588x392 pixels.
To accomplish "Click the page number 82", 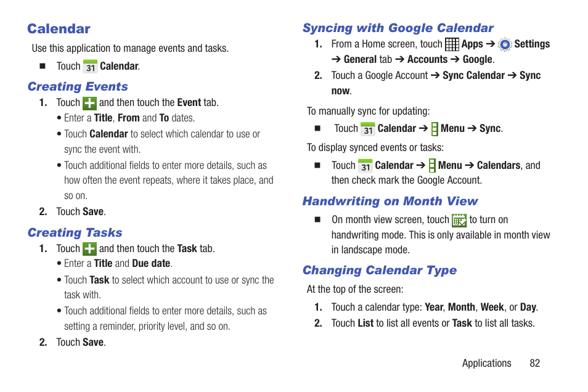I will tap(535, 363).
